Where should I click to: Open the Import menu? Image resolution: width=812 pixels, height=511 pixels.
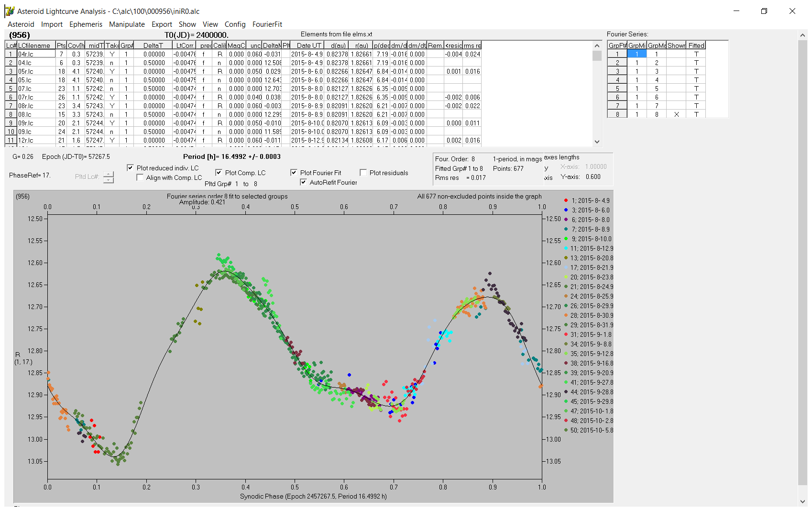point(52,24)
